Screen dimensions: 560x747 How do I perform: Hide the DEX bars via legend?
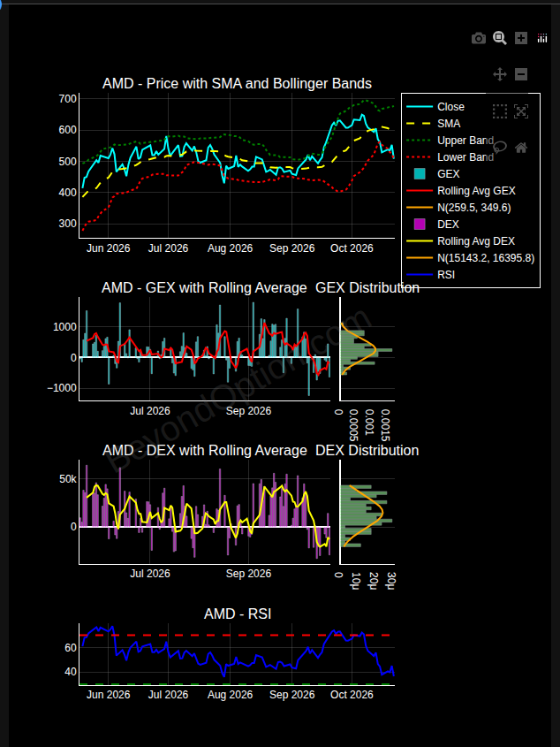pos(448,224)
